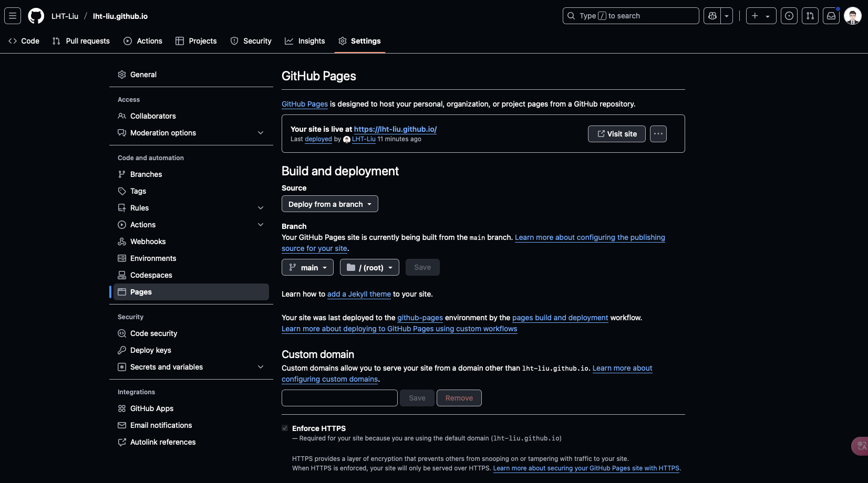Open the Copilot chat icon
This screenshot has width=868, height=483.
712,16
